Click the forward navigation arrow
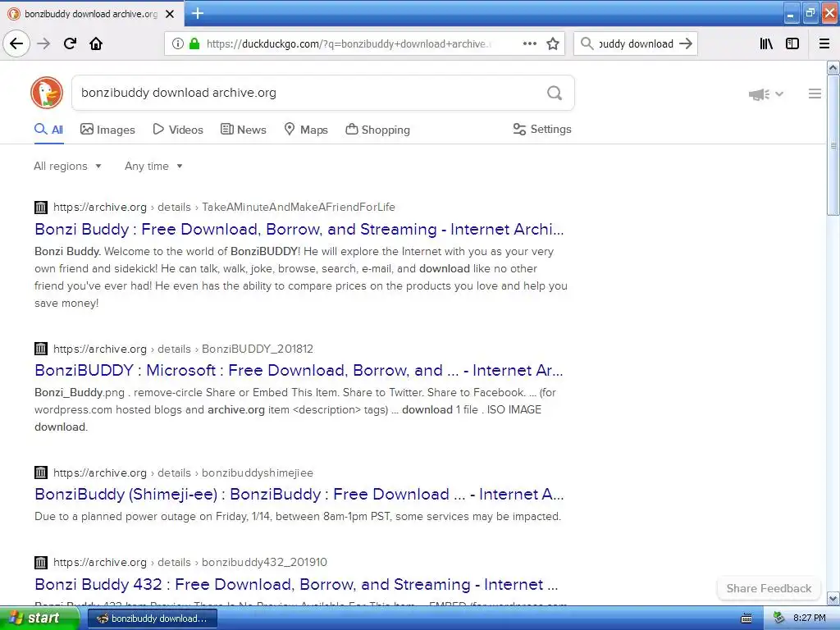840x630 pixels. coord(43,43)
